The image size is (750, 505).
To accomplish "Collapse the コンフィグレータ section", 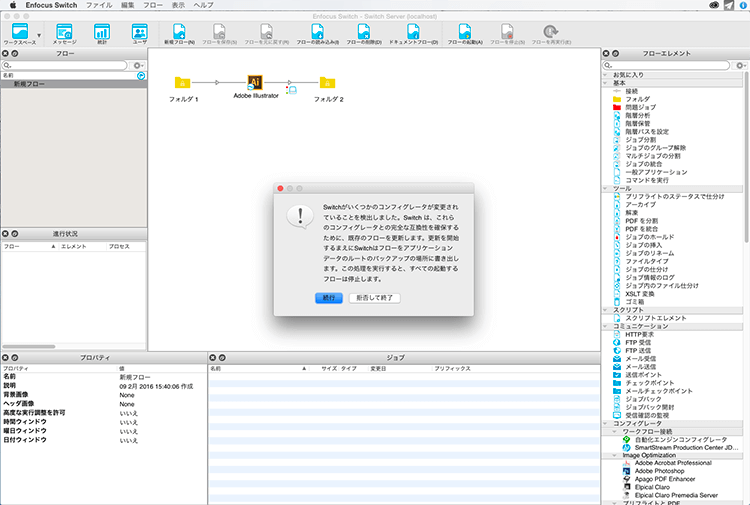I will coord(605,423).
